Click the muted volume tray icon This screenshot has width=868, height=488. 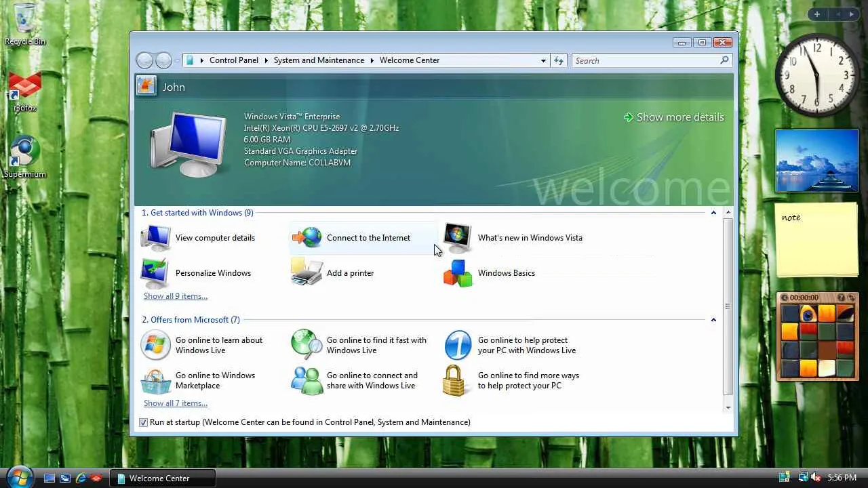click(x=816, y=478)
